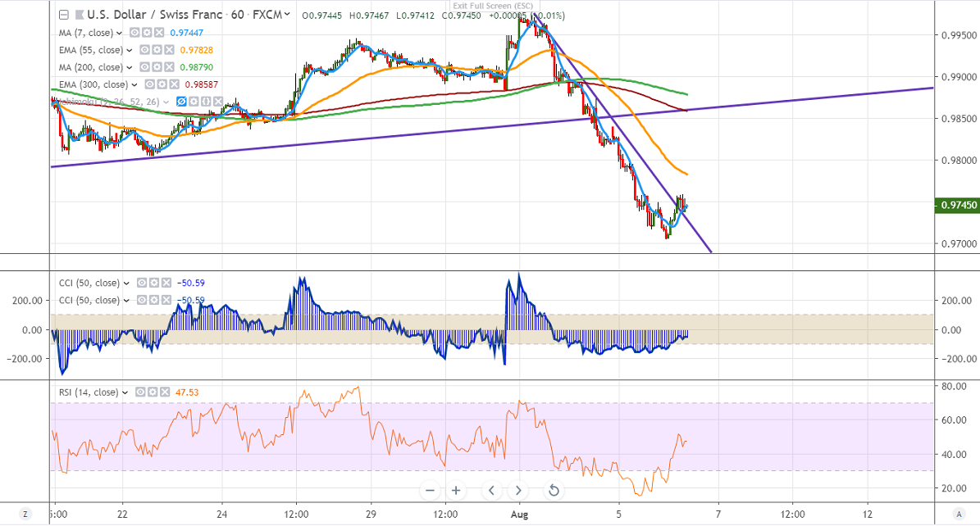980x526 pixels.
Task: Click MA 200 value 0.98790
Action: (196, 67)
